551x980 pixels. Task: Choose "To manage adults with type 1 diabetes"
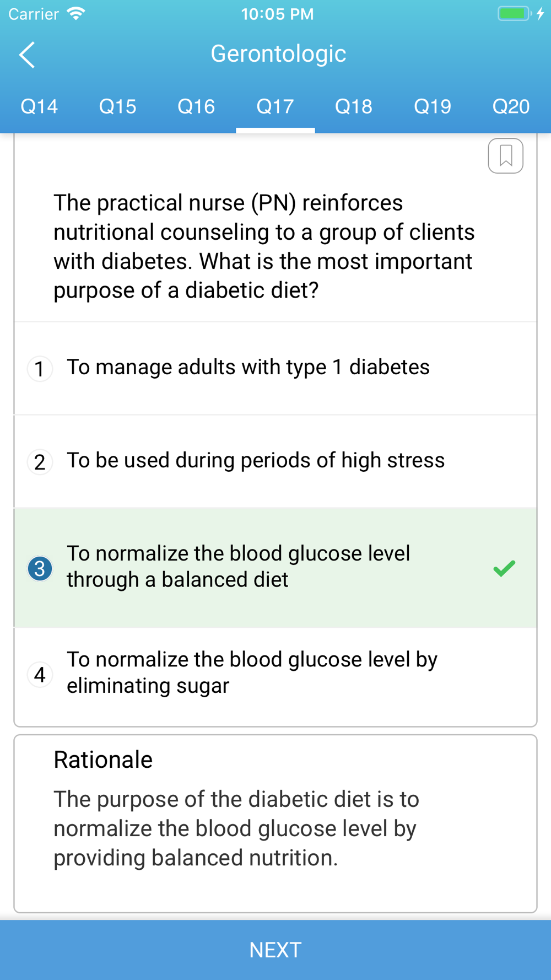click(x=248, y=367)
